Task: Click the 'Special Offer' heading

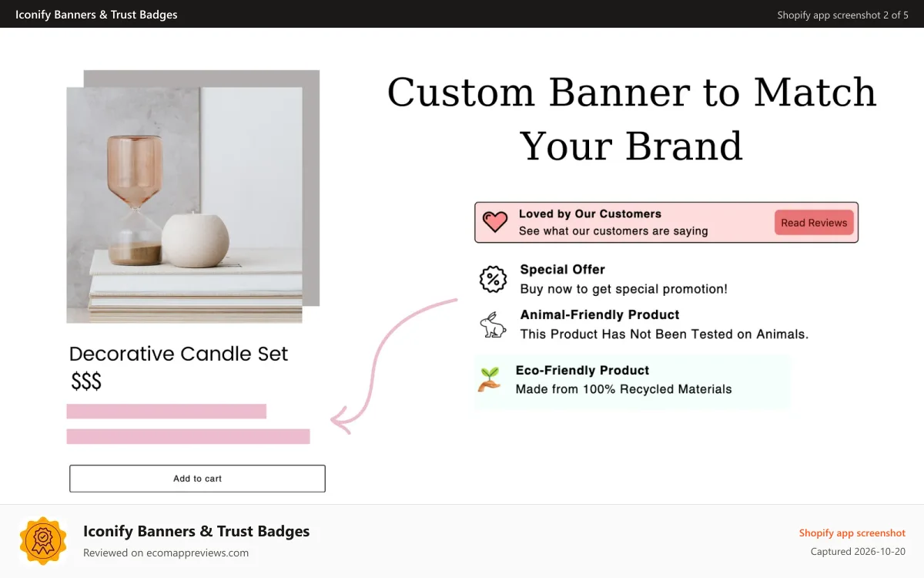Action: coord(563,269)
